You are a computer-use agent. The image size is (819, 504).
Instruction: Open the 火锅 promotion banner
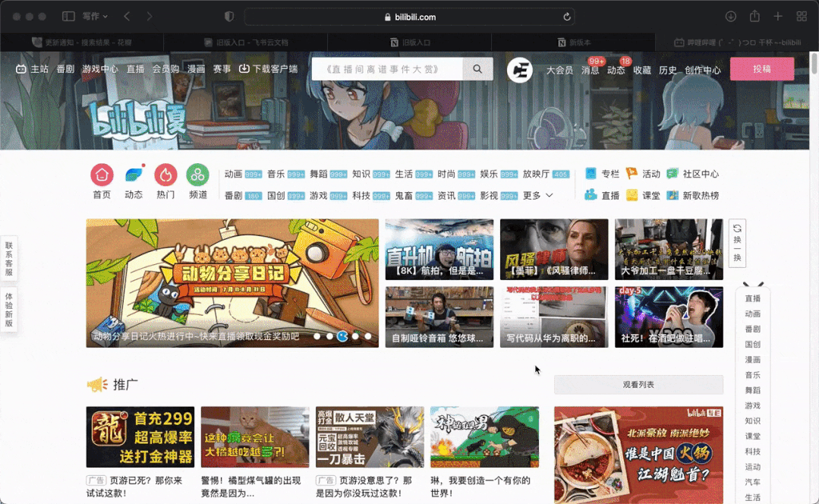(x=639, y=455)
